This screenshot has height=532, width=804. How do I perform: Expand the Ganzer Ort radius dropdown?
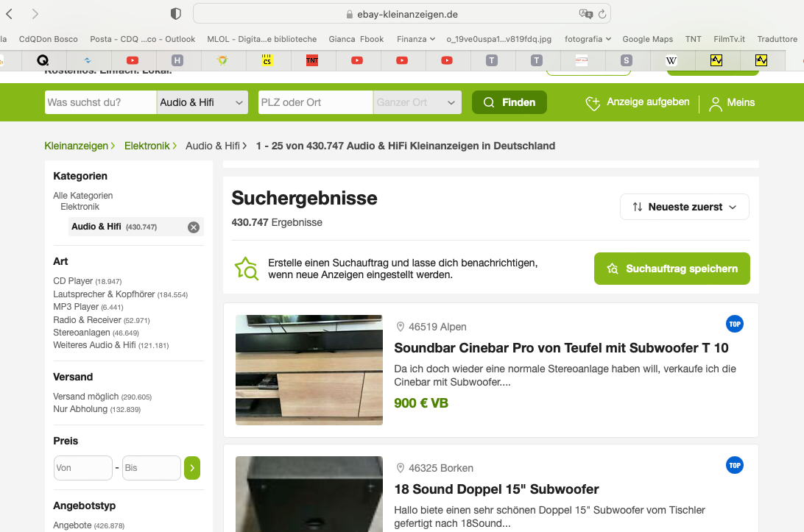(x=417, y=102)
